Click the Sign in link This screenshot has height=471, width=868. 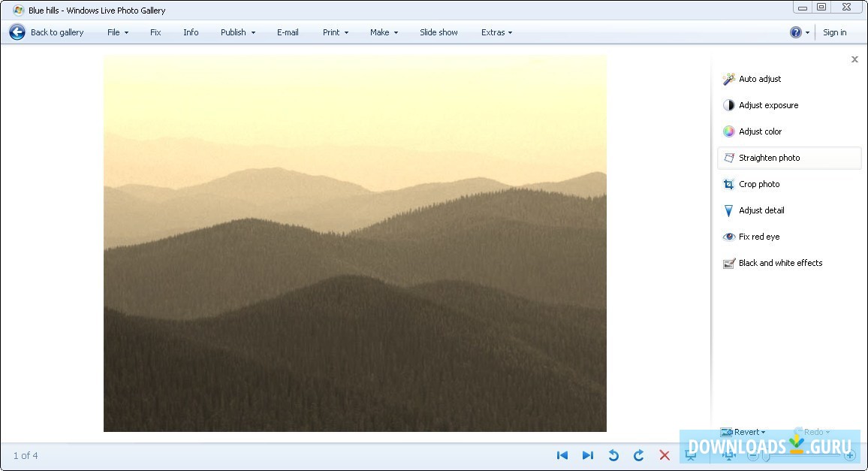(x=835, y=32)
